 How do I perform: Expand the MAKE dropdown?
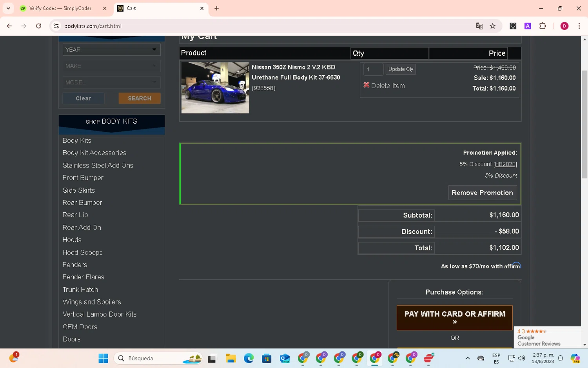pos(111,66)
